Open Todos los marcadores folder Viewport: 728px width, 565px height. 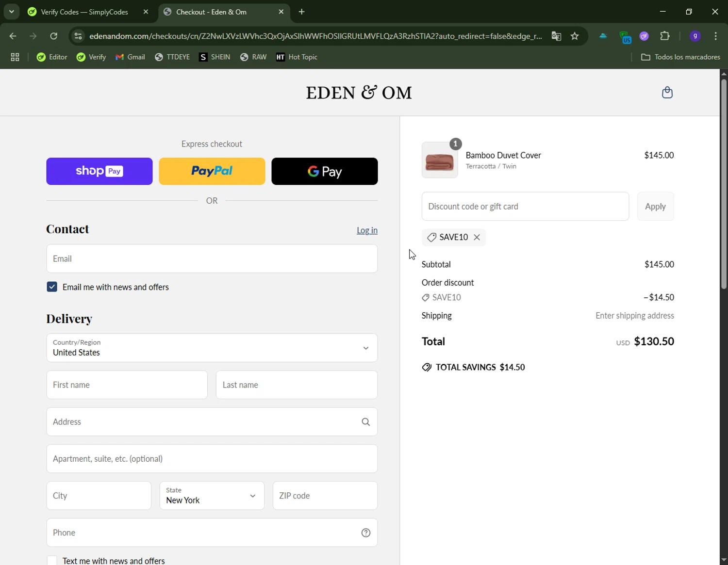pos(680,57)
